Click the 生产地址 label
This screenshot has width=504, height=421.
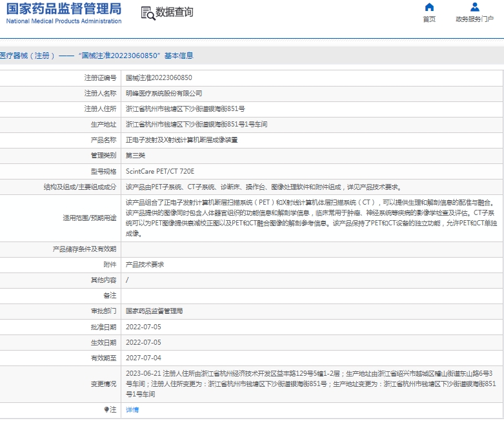(103, 124)
